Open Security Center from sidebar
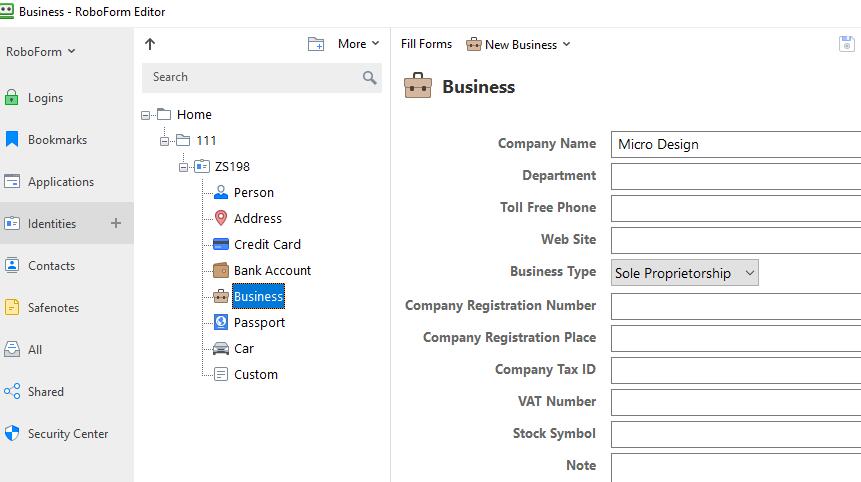 tap(67, 434)
